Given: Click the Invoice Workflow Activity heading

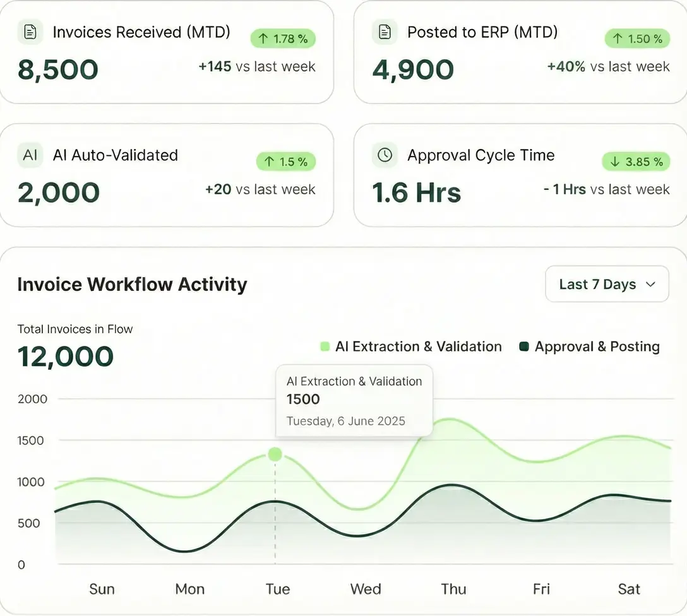Looking at the screenshot, I should pos(132,284).
